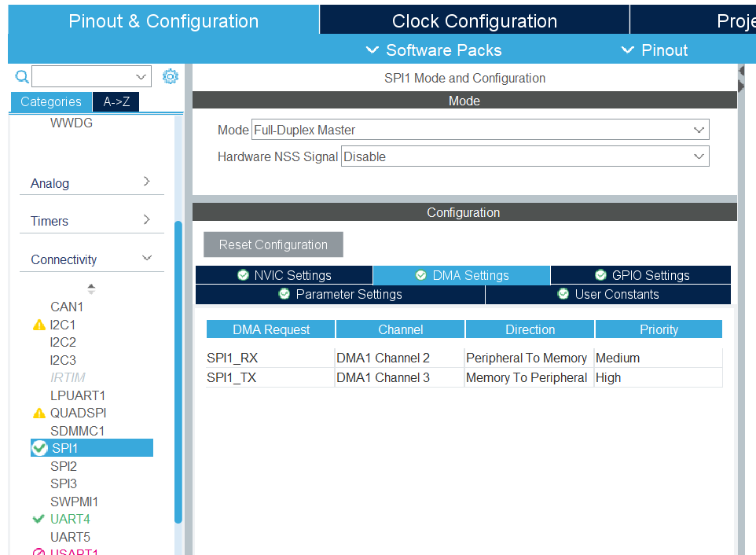The width and height of the screenshot is (756, 555).
Task: Open the GPIO Settings tab
Action: point(640,275)
